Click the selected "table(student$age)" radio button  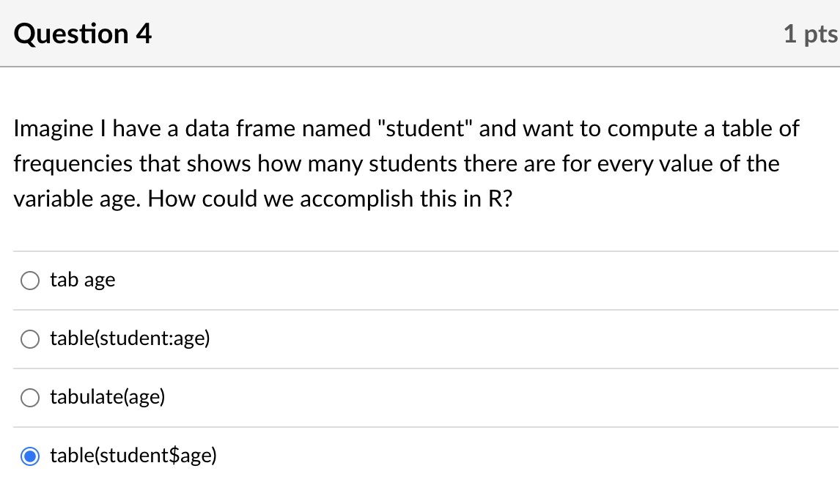pos(30,457)
